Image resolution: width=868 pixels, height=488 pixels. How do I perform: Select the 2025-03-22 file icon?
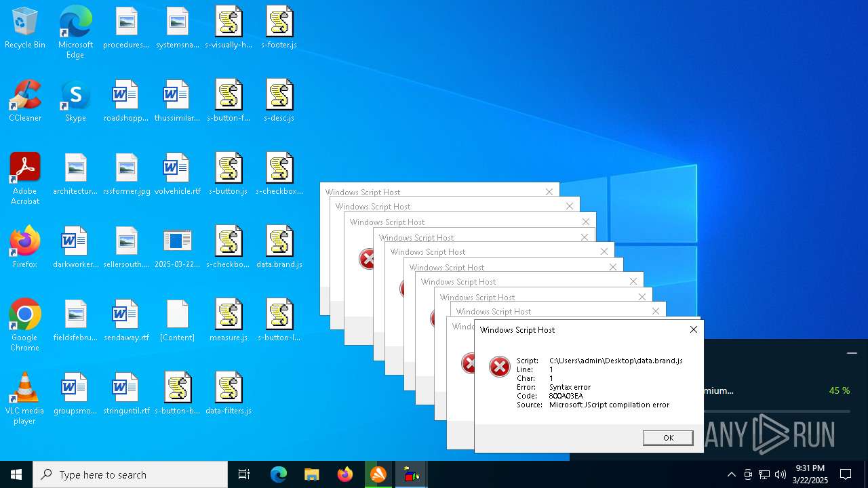click(x=177, y=247)
